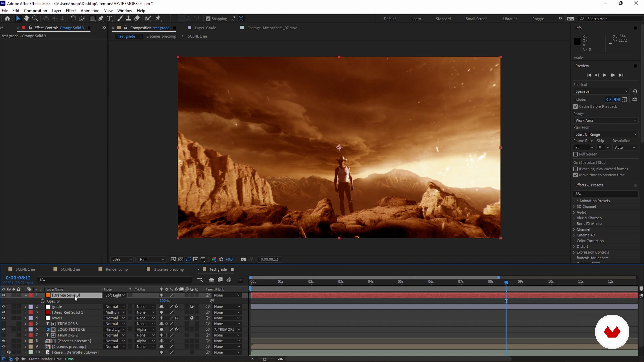Select the Home icon in toolbar

click(7, 18)
